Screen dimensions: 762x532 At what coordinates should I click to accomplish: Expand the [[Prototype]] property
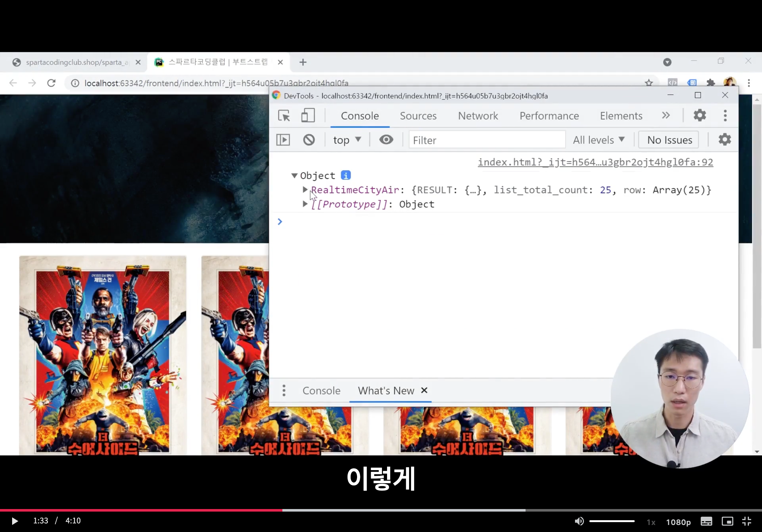click(305, 204)
